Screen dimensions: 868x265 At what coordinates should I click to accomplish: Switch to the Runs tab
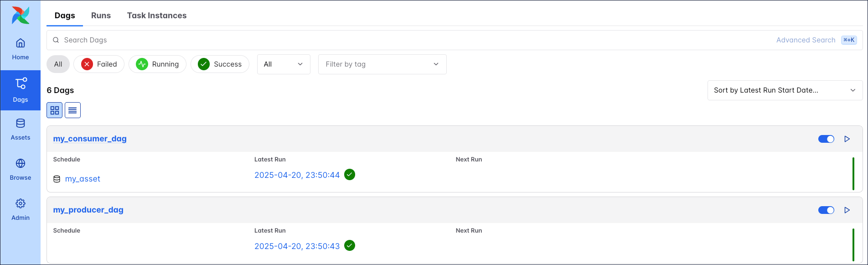pyautogui.click(x=101, y=16)
